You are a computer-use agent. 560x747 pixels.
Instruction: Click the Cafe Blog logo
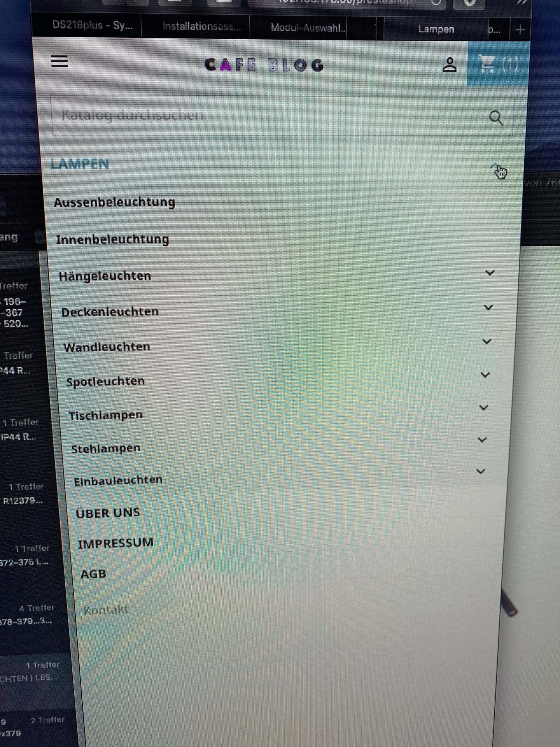(x=264, y=65)
